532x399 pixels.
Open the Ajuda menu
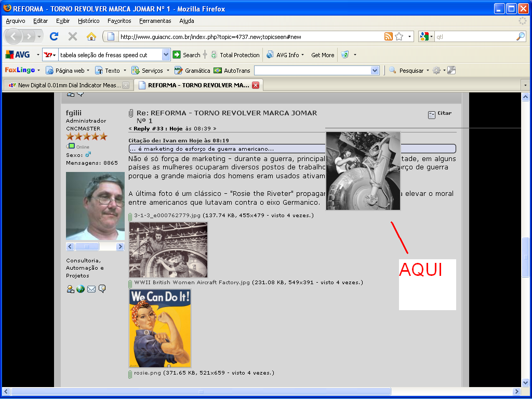[187, 21]
